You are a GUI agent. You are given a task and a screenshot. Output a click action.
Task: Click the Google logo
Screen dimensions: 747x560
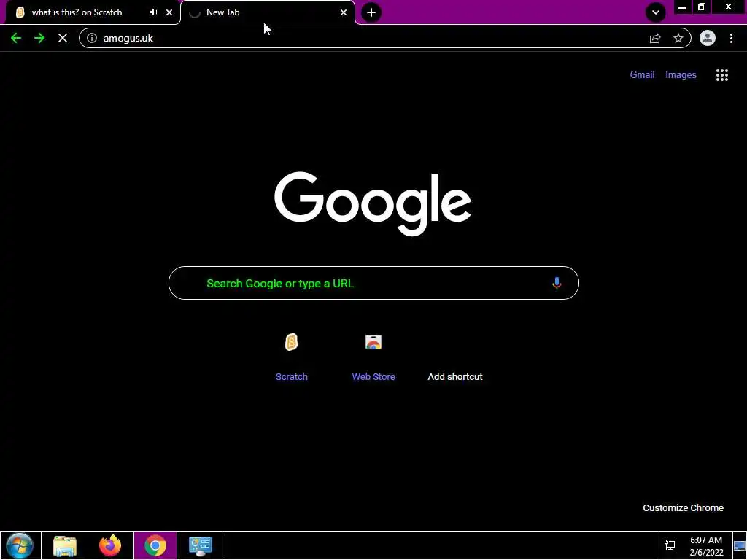click(373, 204)
